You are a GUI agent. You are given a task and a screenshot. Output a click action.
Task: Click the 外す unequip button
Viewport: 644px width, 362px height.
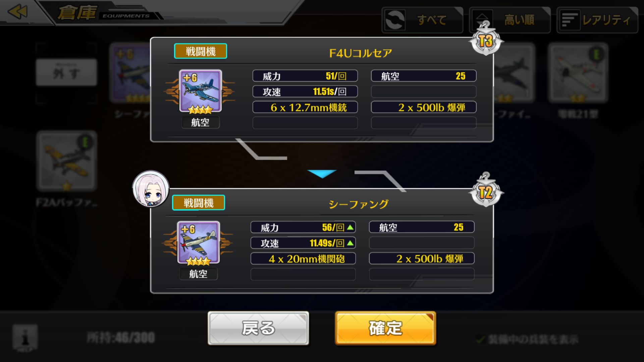(x=66, y=72)
